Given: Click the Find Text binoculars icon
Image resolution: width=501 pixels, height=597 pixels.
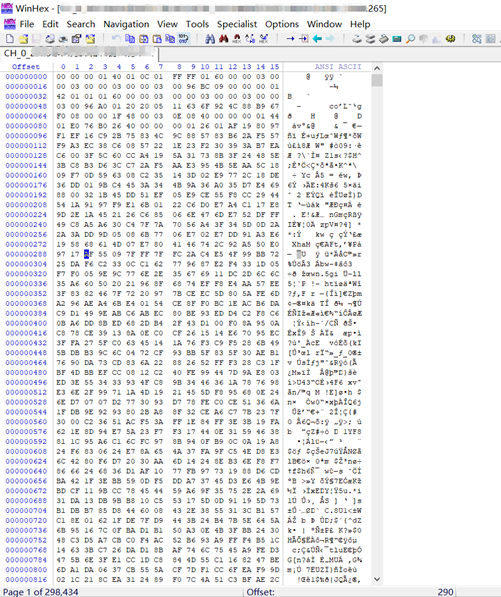Looking at the screenshot, I should coord(210,38).
